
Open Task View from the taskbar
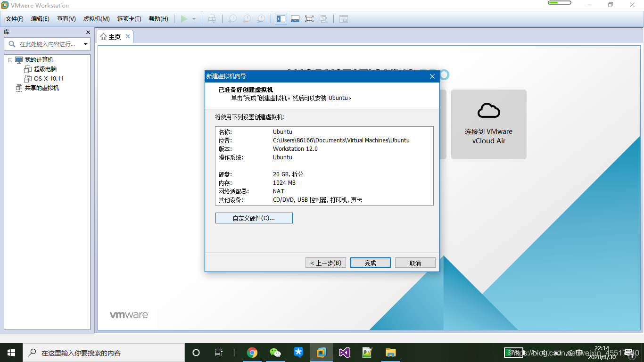[x=218, y=353]
